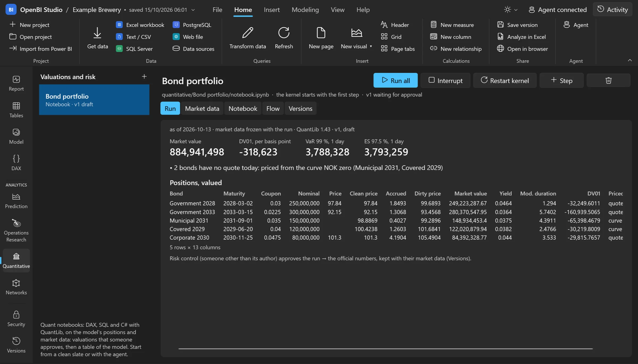Open the New visual dropdown arrow
638x364 pixels.
[x=371, y=46]
